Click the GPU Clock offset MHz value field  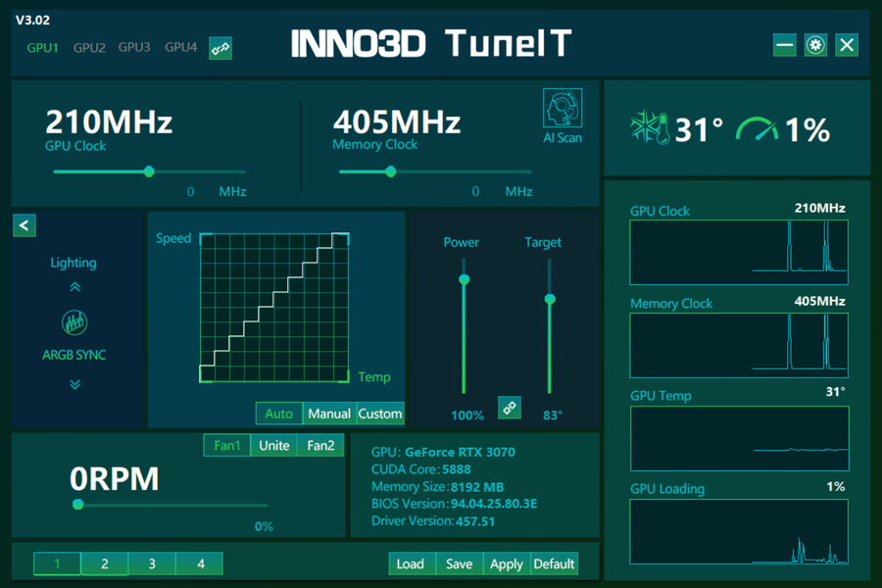tap(190, 192)
